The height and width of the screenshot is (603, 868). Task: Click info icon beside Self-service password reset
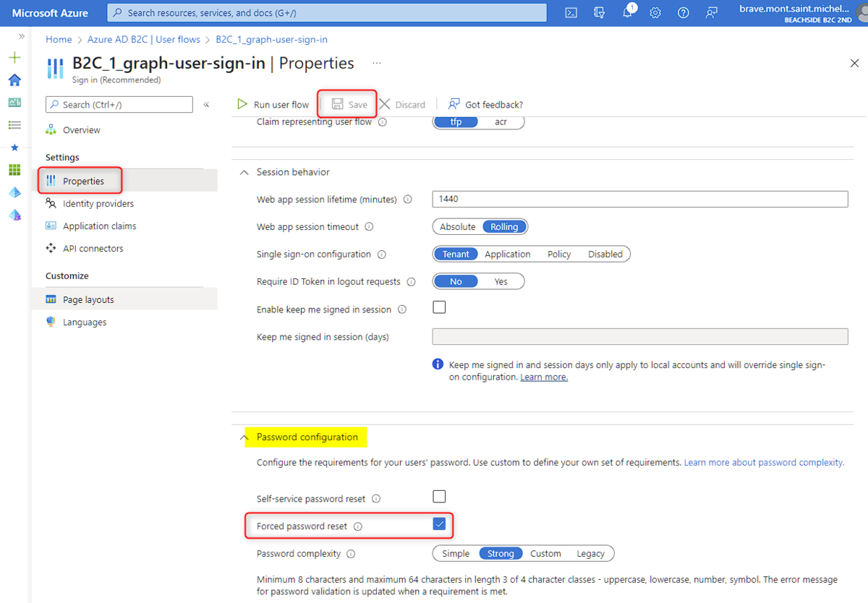pyautogui.click(x=376, y=499)
